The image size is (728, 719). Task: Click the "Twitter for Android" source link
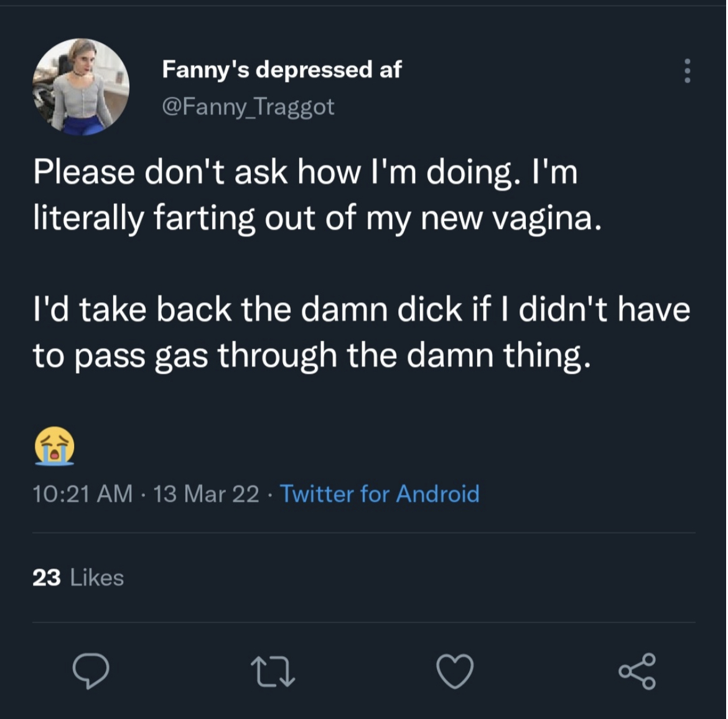click(380, 493)
